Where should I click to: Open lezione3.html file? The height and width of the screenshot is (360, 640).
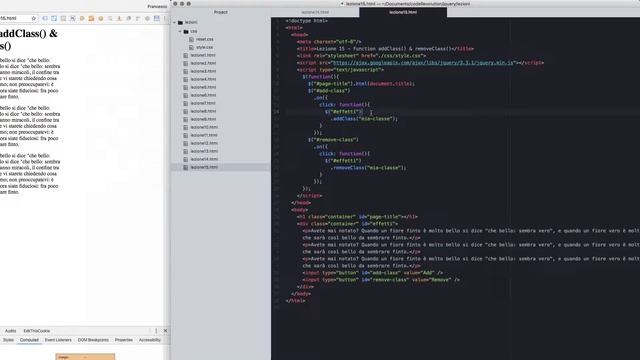tap(203, 71)
